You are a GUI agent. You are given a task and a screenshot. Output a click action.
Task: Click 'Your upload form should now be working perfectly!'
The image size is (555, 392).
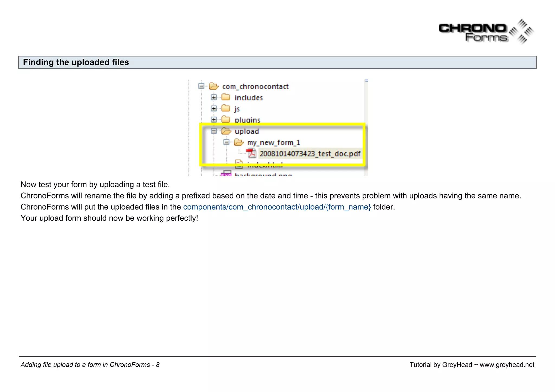coord(109,218)
